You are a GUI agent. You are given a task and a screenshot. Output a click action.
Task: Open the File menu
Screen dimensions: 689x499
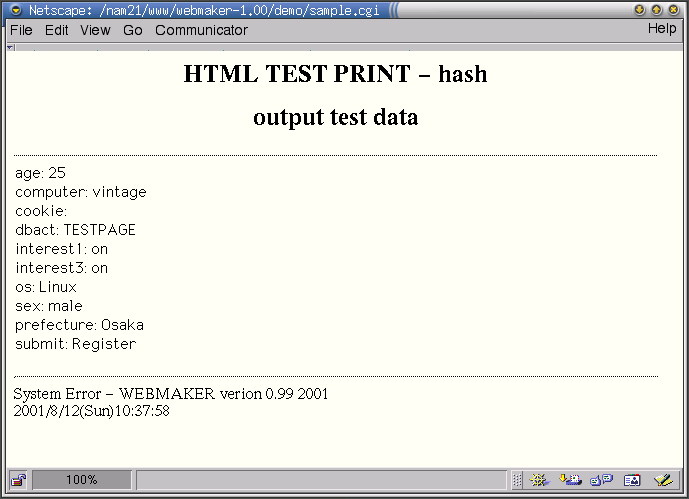21,30
